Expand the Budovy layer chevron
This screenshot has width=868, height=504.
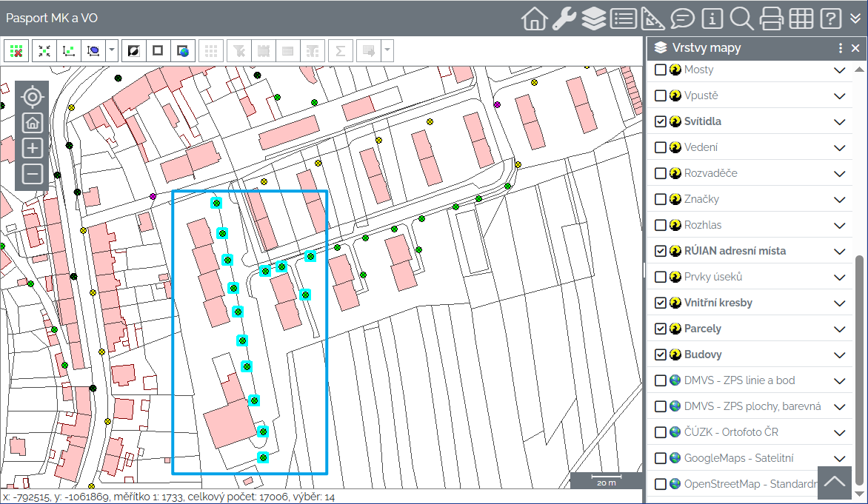839,355
